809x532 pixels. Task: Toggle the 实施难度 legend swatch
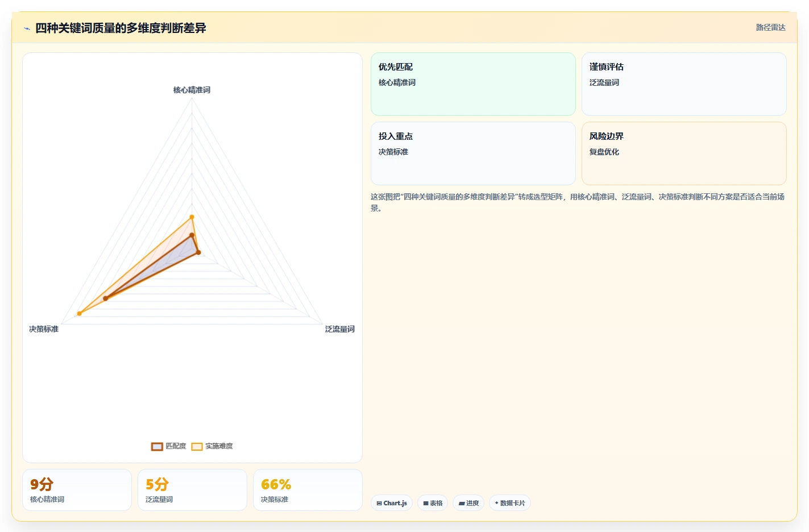(197, 446)
